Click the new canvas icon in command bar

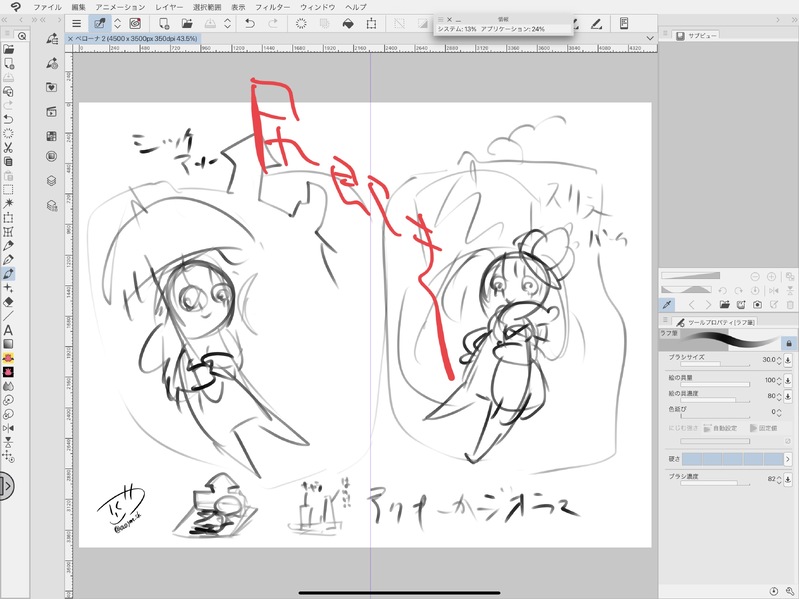click(164, 23)
